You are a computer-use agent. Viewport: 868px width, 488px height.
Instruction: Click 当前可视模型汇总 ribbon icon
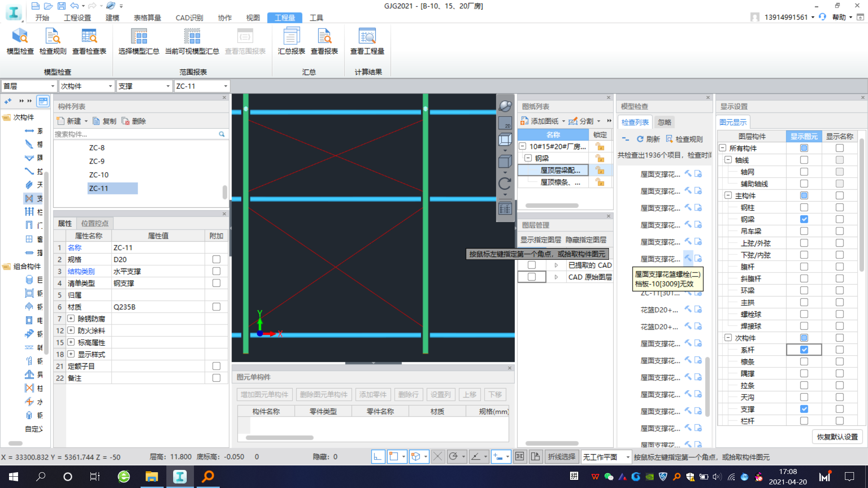point(192,41)
